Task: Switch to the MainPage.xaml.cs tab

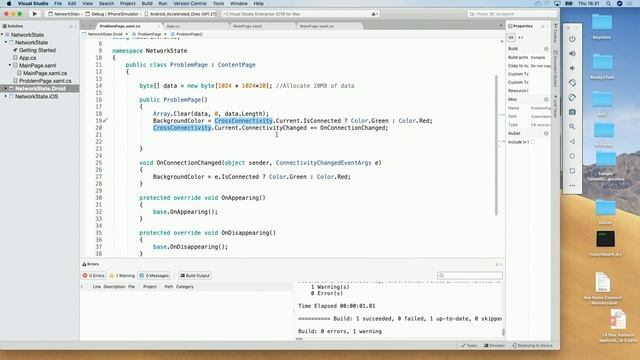Action: [317, 26]
